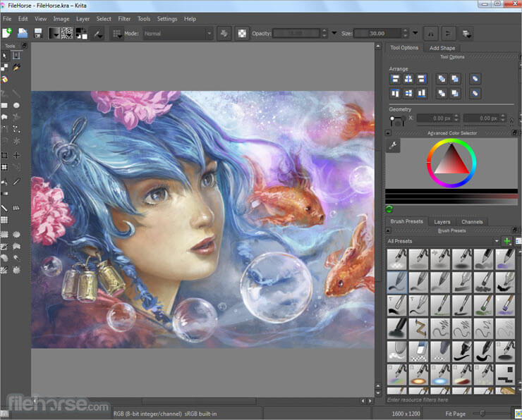Click the align left edges icon
Screen dimensions: 522x420
tap(395, 79)
